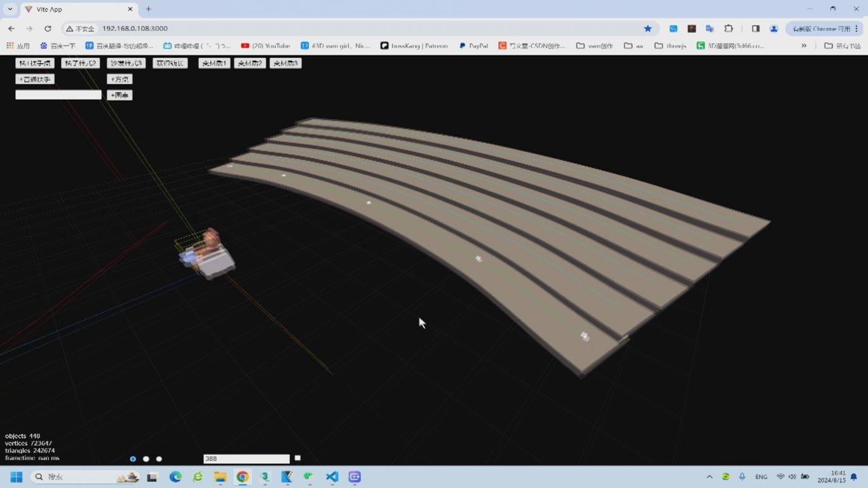Image resolution: width=868 pixels, height=488 pixels.
Task: Click the material 1 button
Action: tap(214, 63)
